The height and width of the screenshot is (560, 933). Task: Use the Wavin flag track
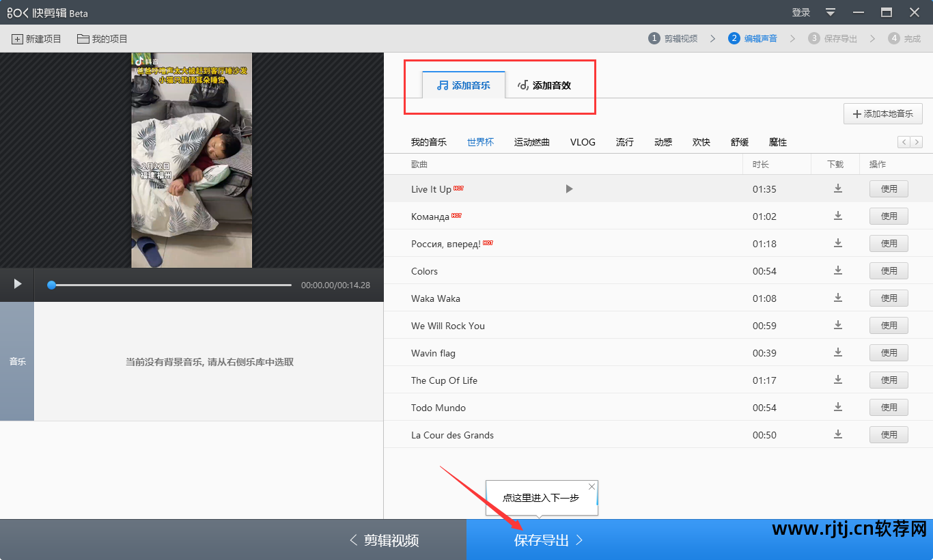pyautogui.click(x=888, y=353)
